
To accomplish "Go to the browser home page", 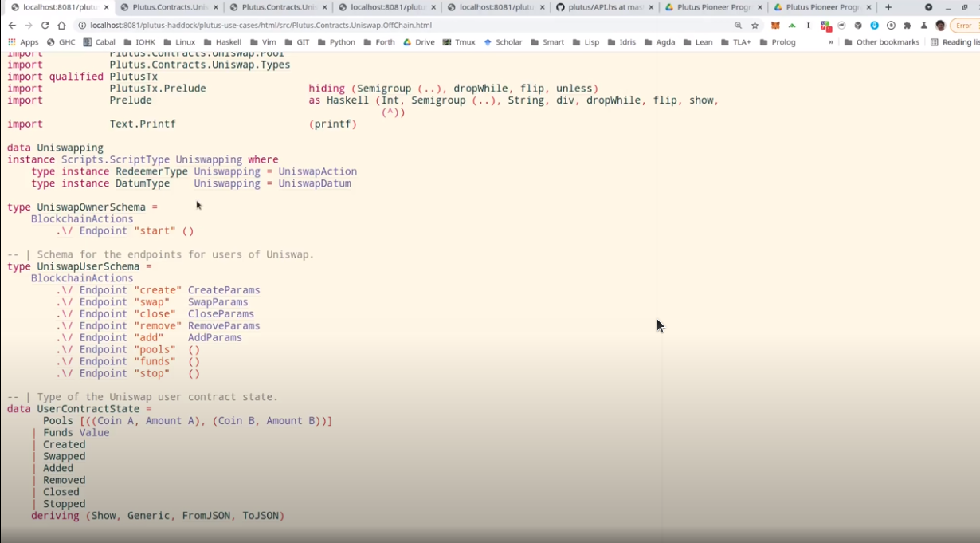I will [61, 26].
